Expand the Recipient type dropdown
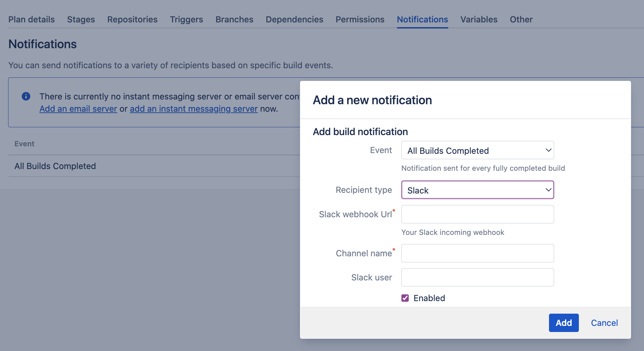The width and height of the screenshot is (644, 351). (x=477, y=190)
